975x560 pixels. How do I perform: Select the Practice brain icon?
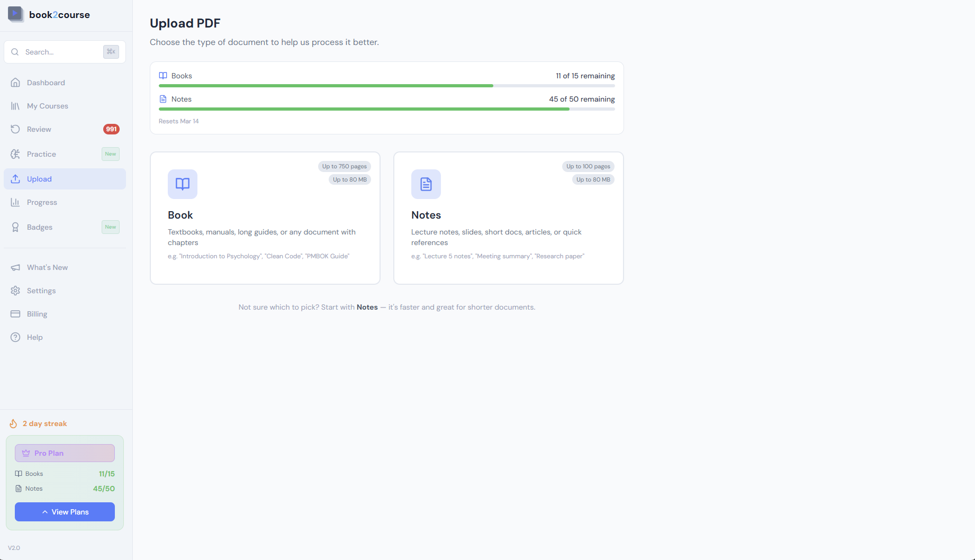point(16,154)
